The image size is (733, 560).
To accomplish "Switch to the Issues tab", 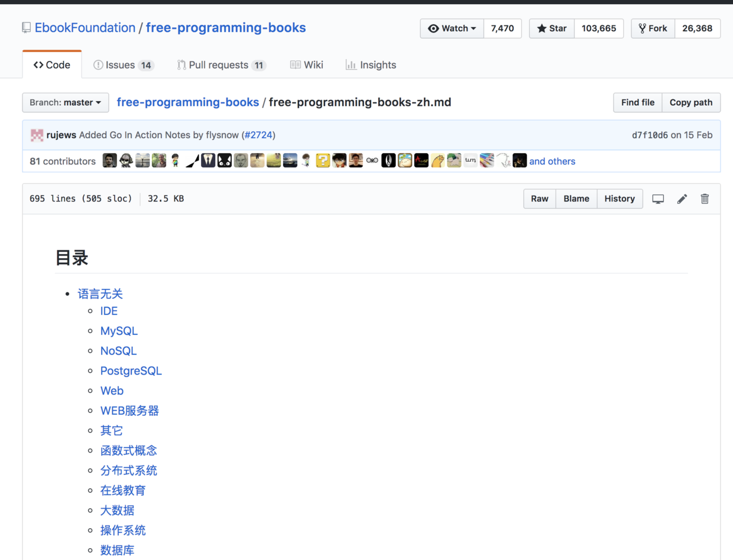I will point(123,65).
